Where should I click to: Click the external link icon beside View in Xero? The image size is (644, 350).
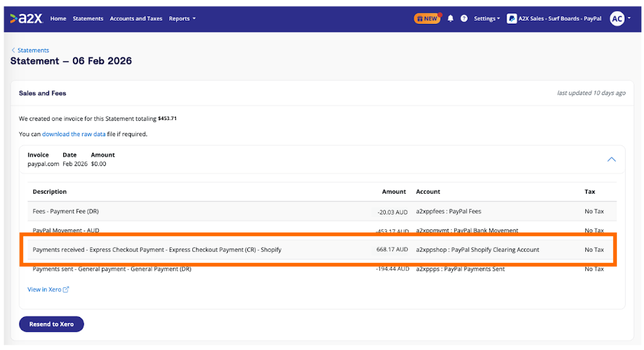(x=66, y=289)
